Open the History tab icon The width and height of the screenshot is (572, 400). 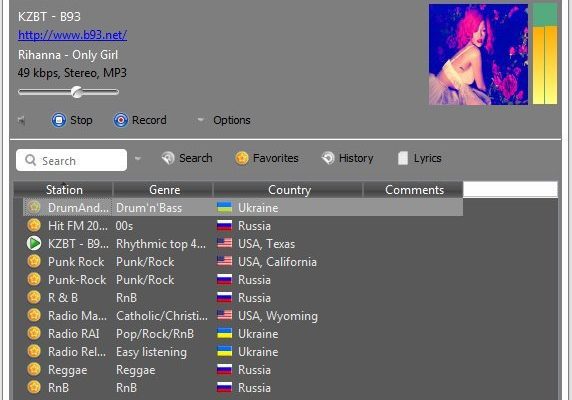(328, 158)
